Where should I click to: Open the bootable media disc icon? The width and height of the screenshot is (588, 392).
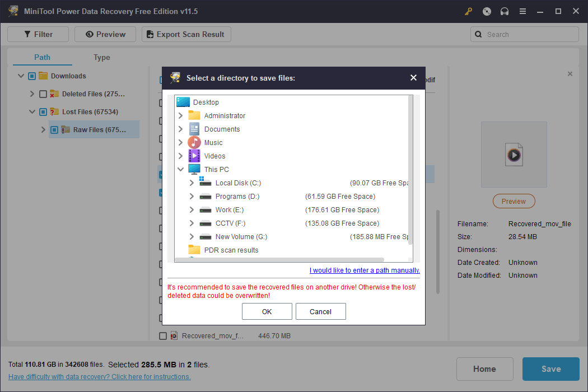point(486,11)
